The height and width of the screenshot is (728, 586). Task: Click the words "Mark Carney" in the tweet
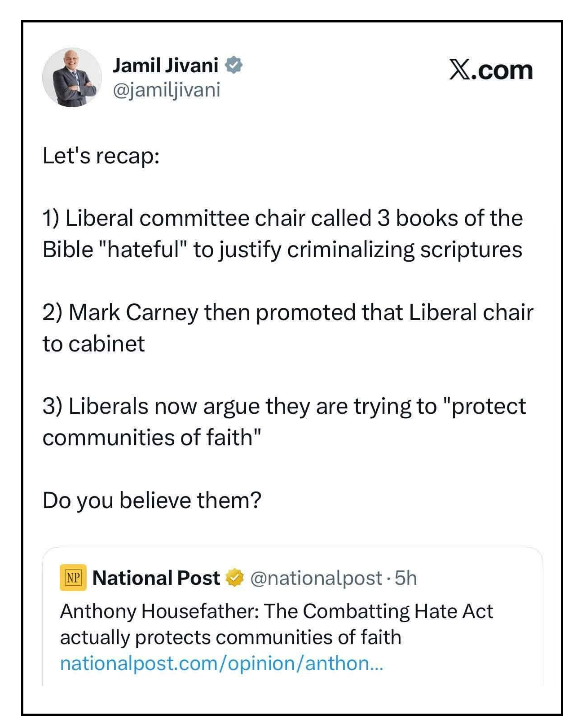pos(133,312)
